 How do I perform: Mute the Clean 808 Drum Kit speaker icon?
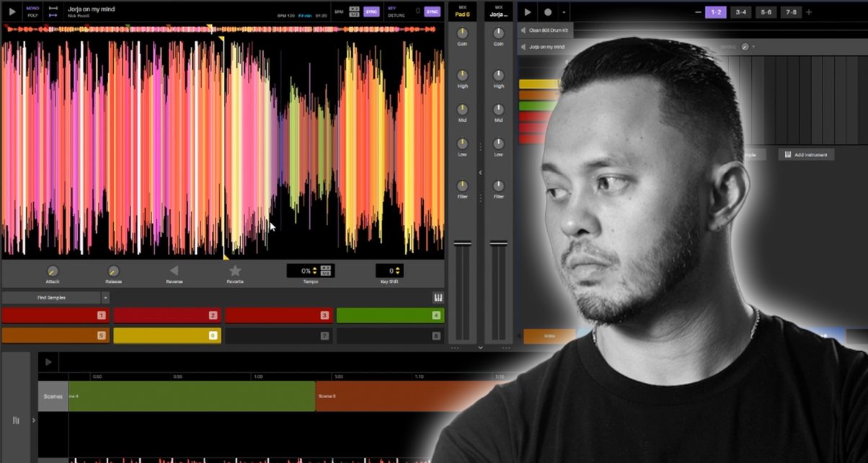point(522,30)
